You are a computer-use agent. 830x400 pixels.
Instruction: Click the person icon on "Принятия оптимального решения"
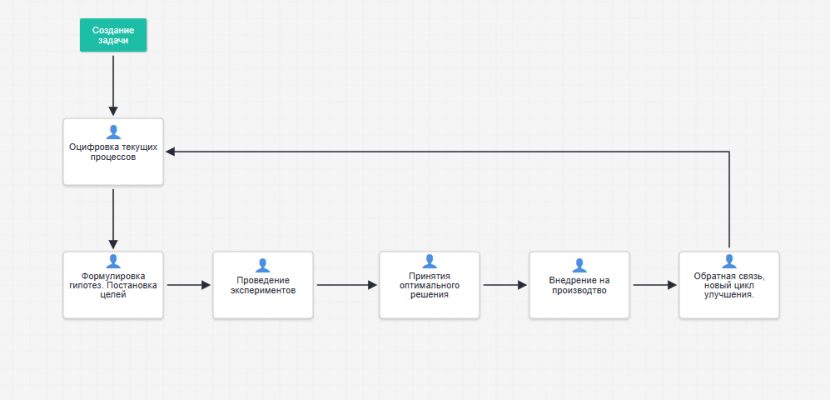click(429, 260)
